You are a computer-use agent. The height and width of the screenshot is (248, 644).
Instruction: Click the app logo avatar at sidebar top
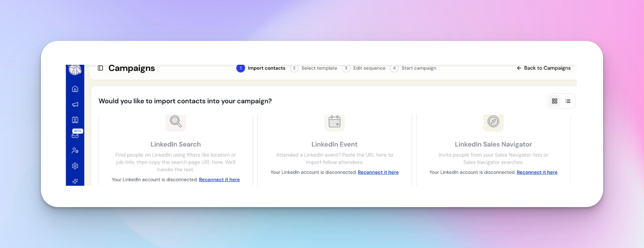[75, 69]
